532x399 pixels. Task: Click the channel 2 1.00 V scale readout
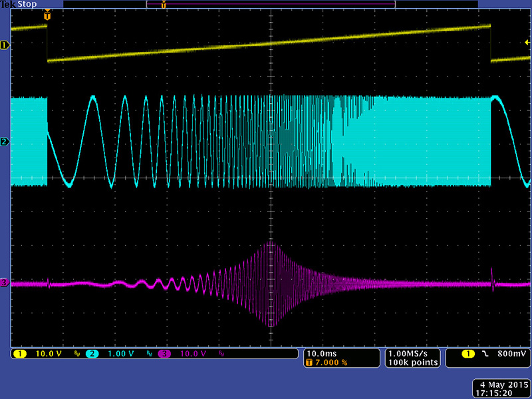[121, 354]
